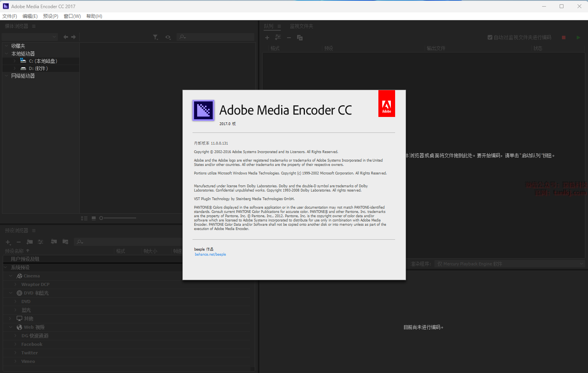This screenshot has height=373, width=588.
Task: Click the Add Source plus icon in queue
Action: pos(267,38)
